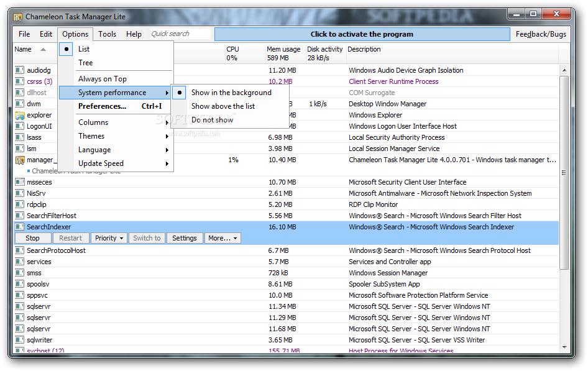Click the Chameleon Task Manager title bar icon
The width and height of the screenshot is (588, 371).
[x=17, y=17]
